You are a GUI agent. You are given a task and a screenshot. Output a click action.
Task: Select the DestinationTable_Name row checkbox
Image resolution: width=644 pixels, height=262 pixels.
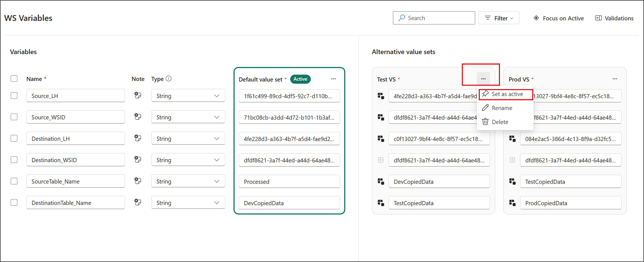(14, 202)
